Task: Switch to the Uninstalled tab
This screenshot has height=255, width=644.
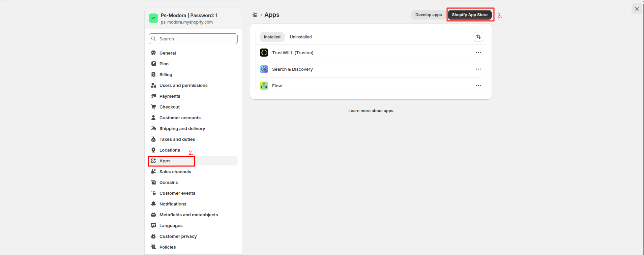Action: pyautogui.click(x=301, y=37)
